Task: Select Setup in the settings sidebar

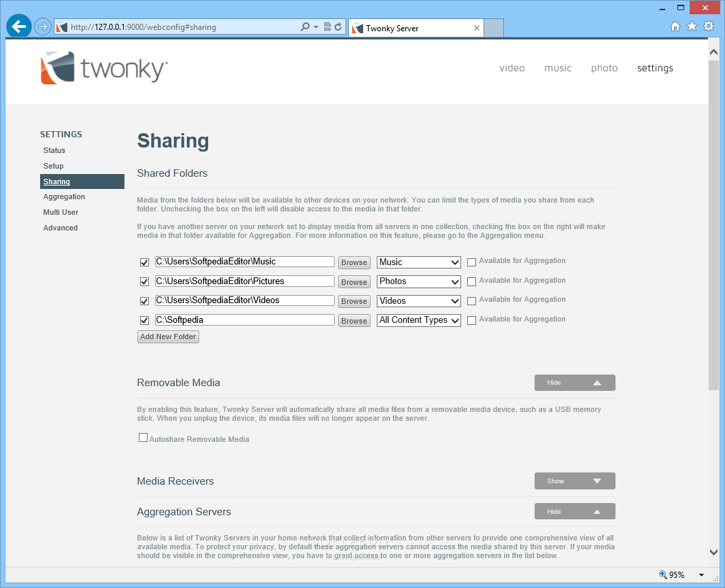Action: (53, 166)
